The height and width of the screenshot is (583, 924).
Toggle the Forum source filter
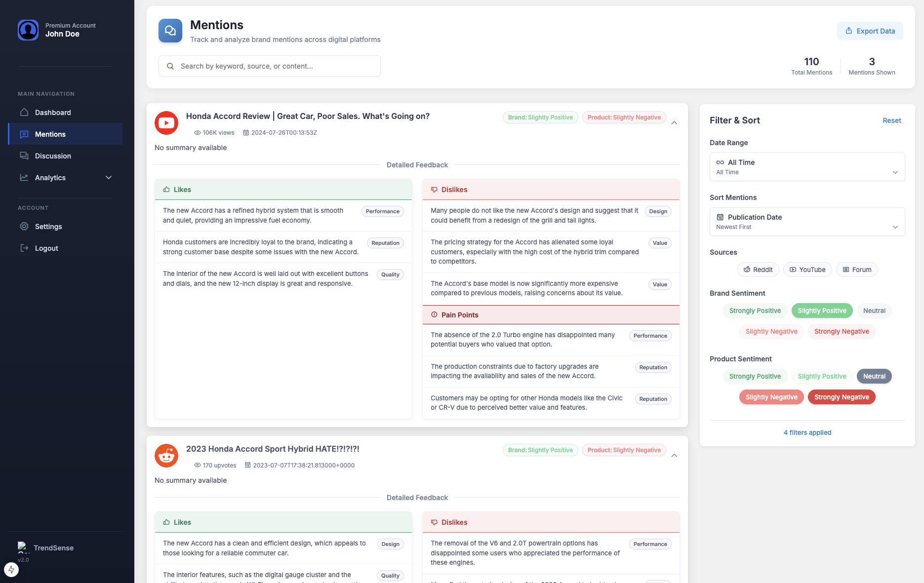coord(857,270)
